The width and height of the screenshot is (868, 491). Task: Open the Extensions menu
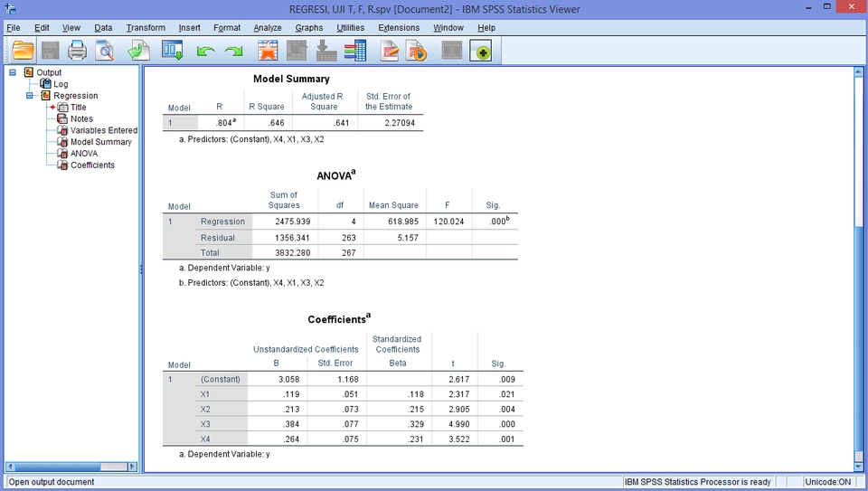point(399,28)
